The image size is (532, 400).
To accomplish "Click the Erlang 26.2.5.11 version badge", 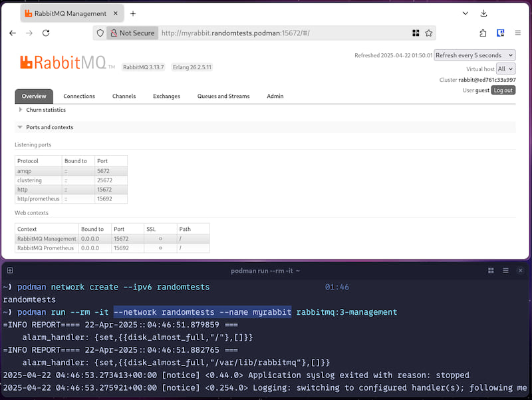I will click(x=192, y=67).
